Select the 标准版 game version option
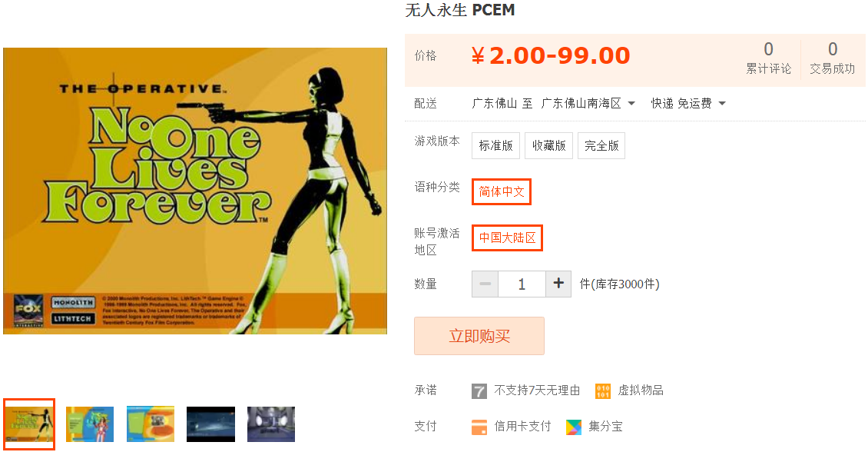This screenshot has width=868, height=452. coord(495,146)
